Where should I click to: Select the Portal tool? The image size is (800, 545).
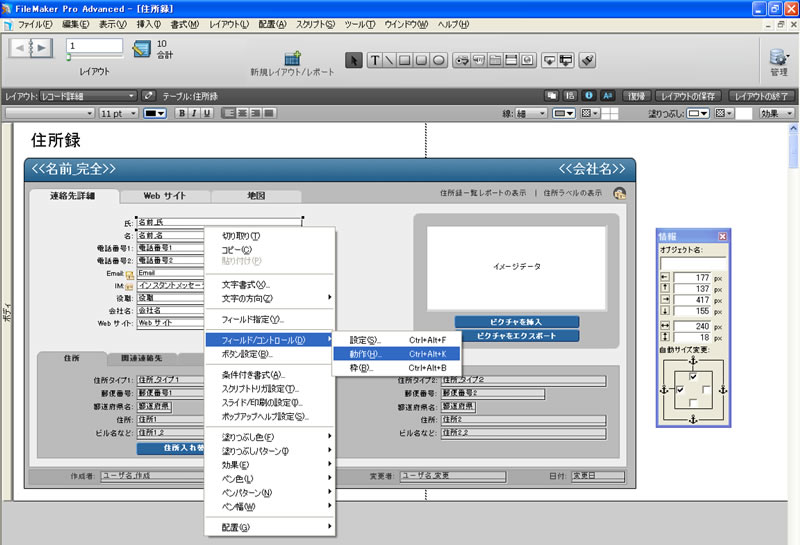tap(511, 60)
